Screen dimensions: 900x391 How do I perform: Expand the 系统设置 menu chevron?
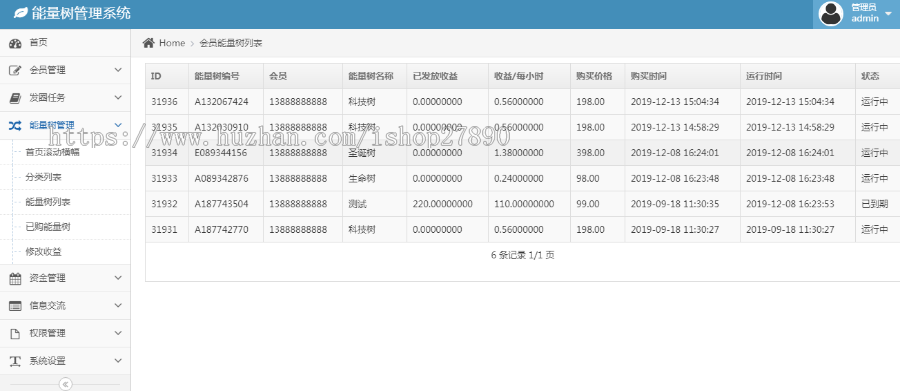click(118, 361)
